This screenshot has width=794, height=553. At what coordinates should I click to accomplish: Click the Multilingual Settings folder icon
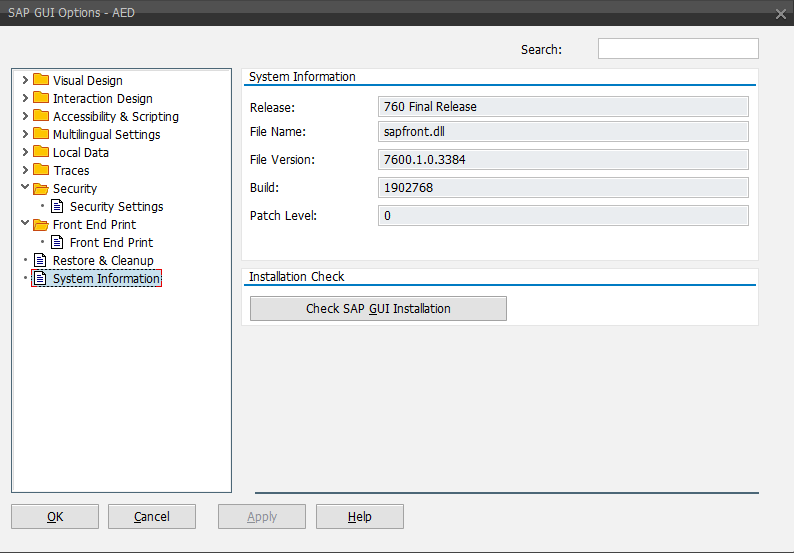point(41,134)
